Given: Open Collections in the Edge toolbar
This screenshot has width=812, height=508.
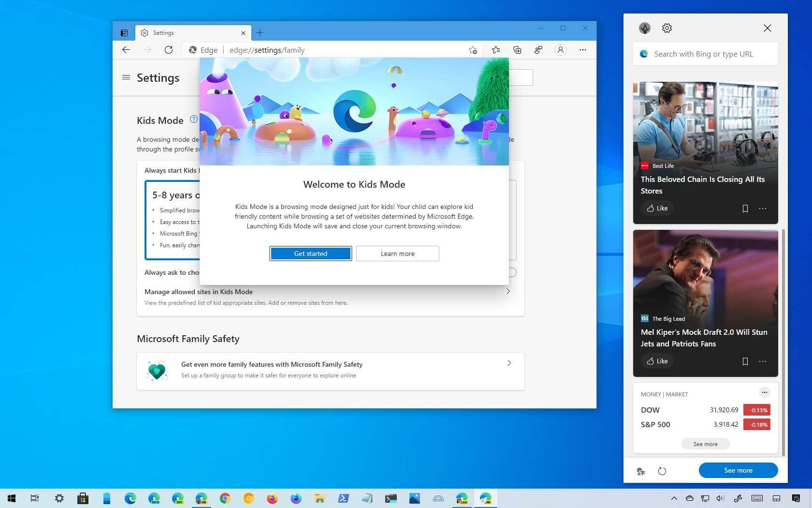Looking at the screenshot, I should [517, 50].
